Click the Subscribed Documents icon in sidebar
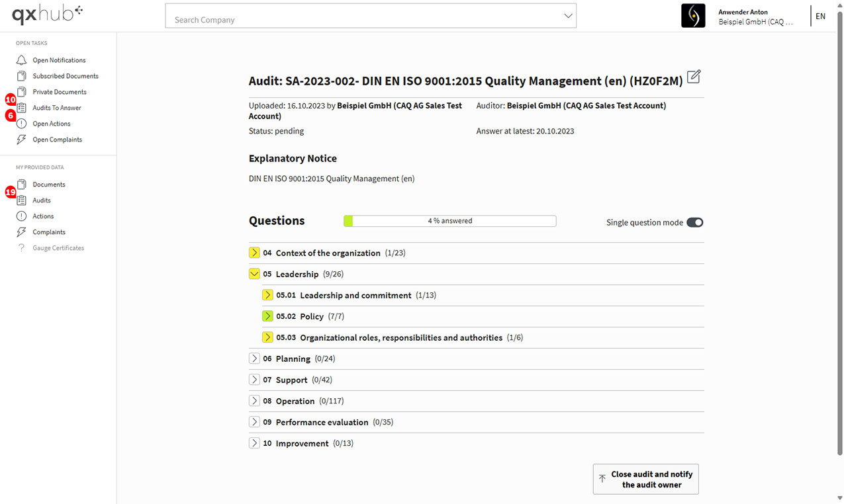Screen dimensions: 844x504 [x=22, y=76]
